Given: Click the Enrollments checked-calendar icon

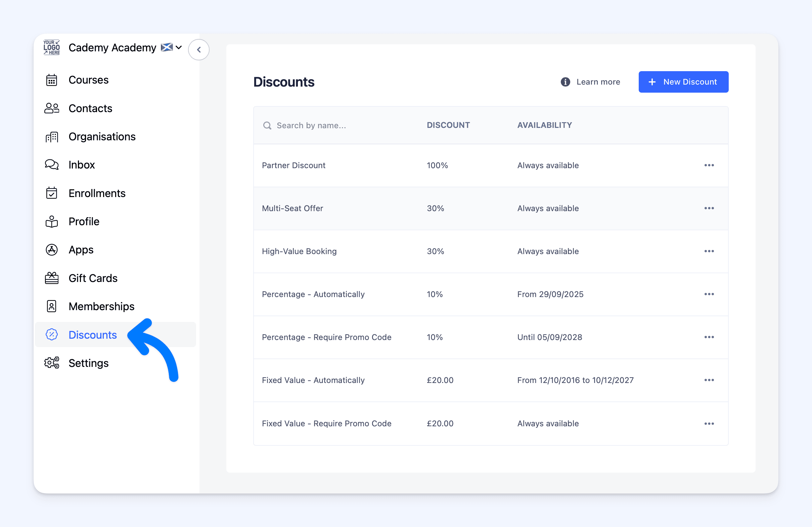Looking at the screenshot, I should point(51,193).
